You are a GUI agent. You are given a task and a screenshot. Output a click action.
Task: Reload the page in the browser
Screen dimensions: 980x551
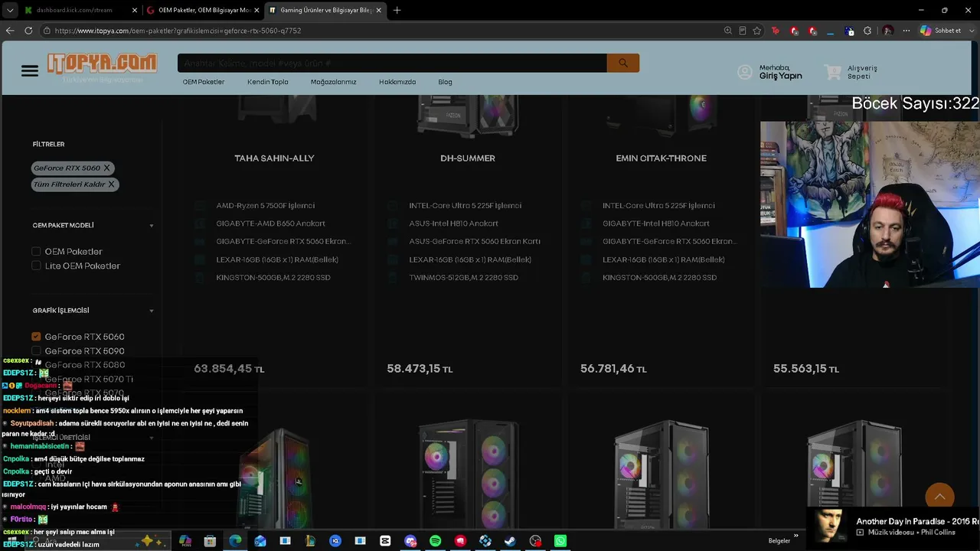28,31
